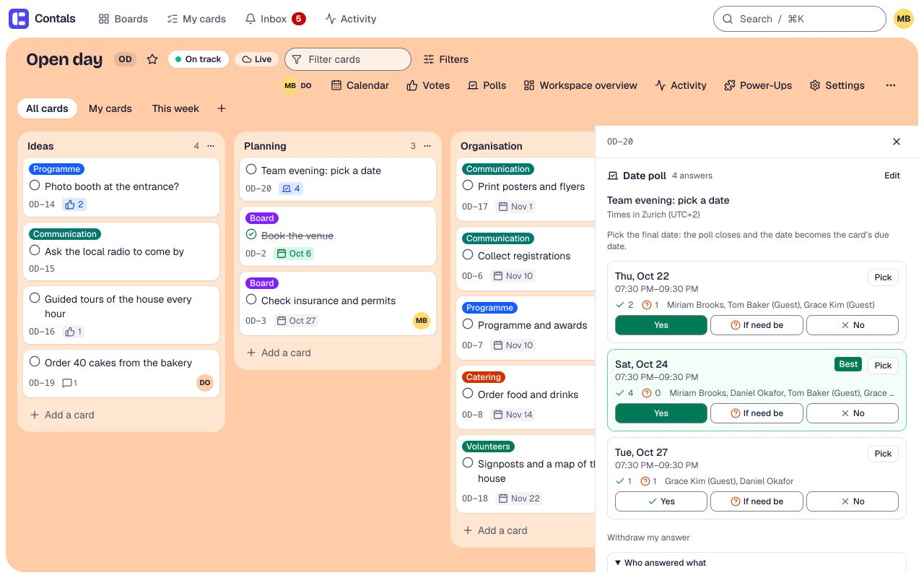This screenshot has width=924, height=578.
Task: Click the thumbs-up badge on OD-16
Action: pos(74,332)
